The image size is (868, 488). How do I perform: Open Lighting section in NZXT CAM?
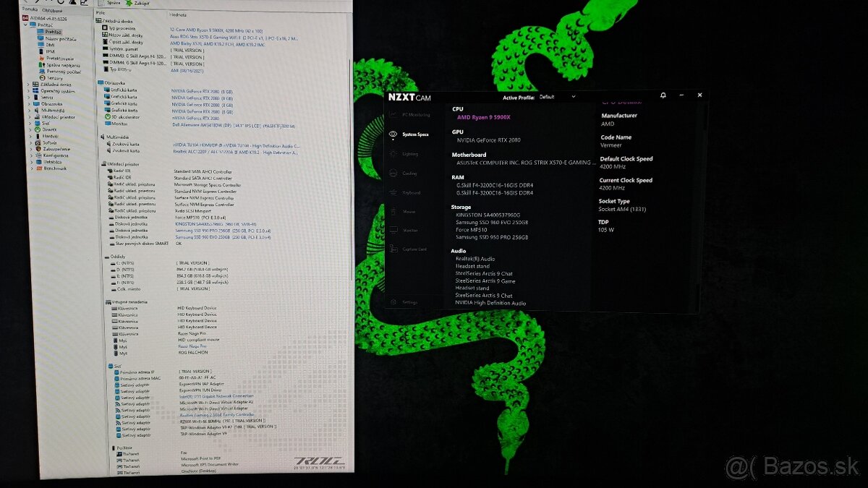pos(405,154)
